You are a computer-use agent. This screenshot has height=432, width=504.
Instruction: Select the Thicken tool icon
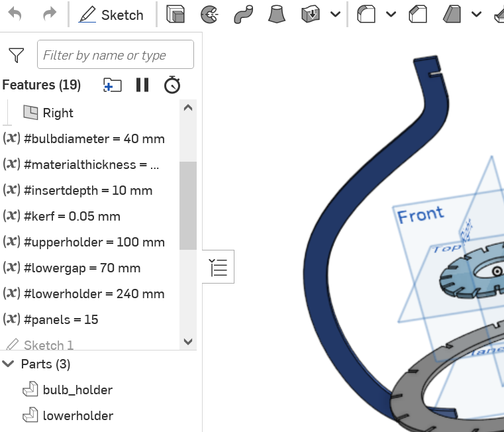pyautogui.click(x=311, y=15)
